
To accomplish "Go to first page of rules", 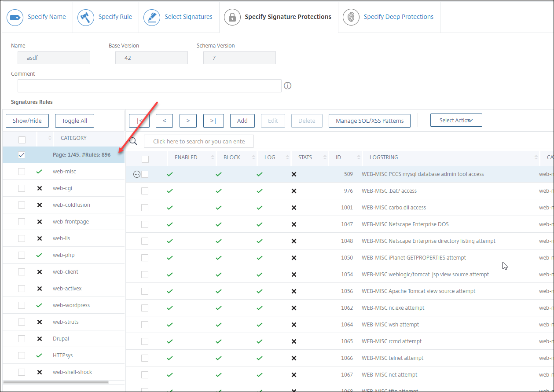I will pos(139,121).
